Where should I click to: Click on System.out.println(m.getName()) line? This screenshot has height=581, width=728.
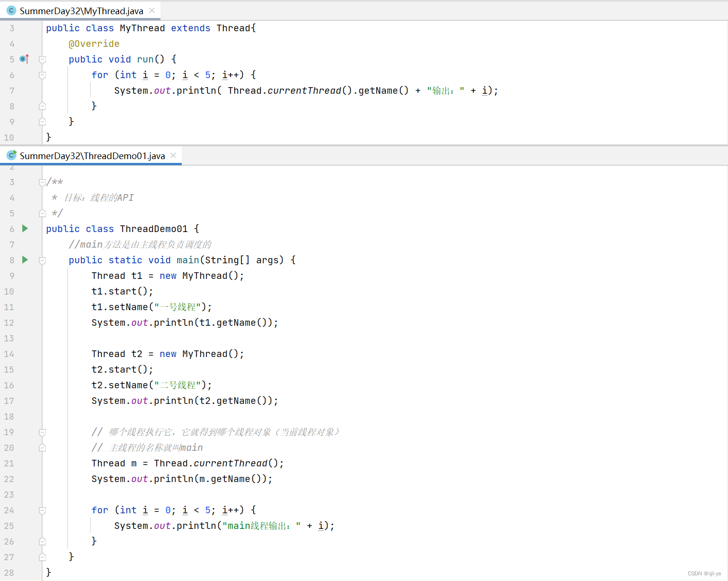point(182,479)
